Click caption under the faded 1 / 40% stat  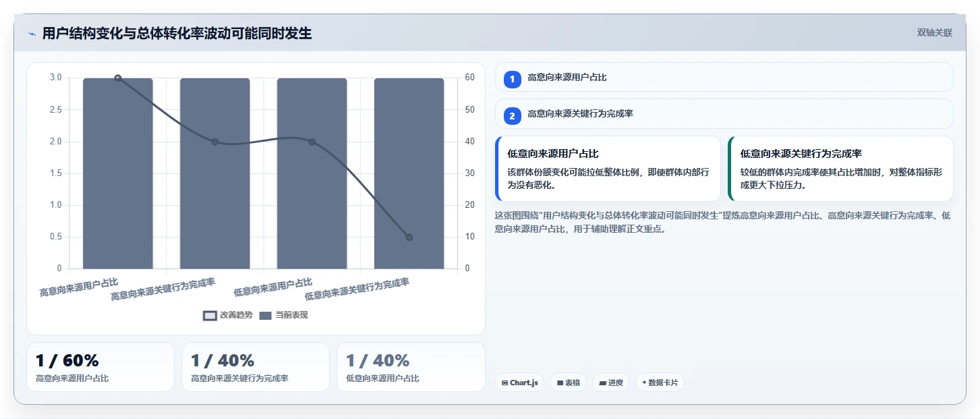coord(382,379)
